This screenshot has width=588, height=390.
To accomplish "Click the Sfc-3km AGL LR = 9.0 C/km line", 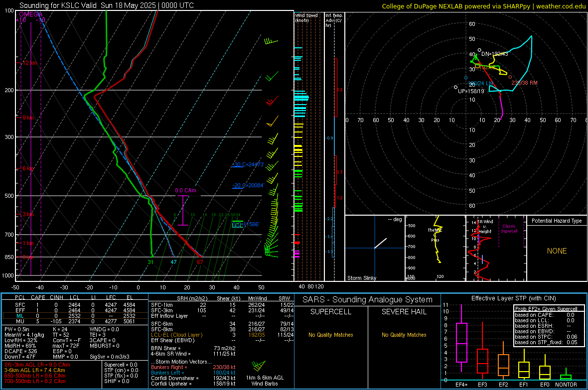I will [x=37, y=365].
